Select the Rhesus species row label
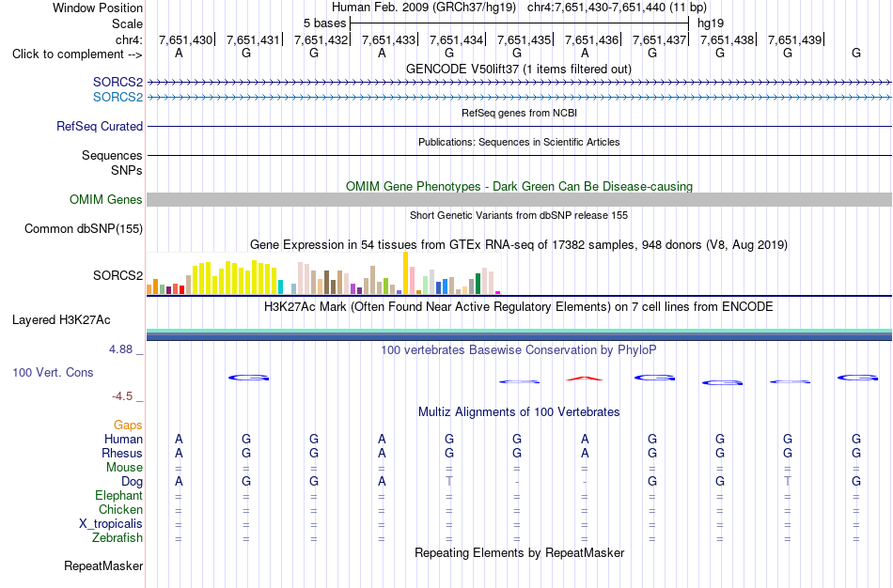 122,454
